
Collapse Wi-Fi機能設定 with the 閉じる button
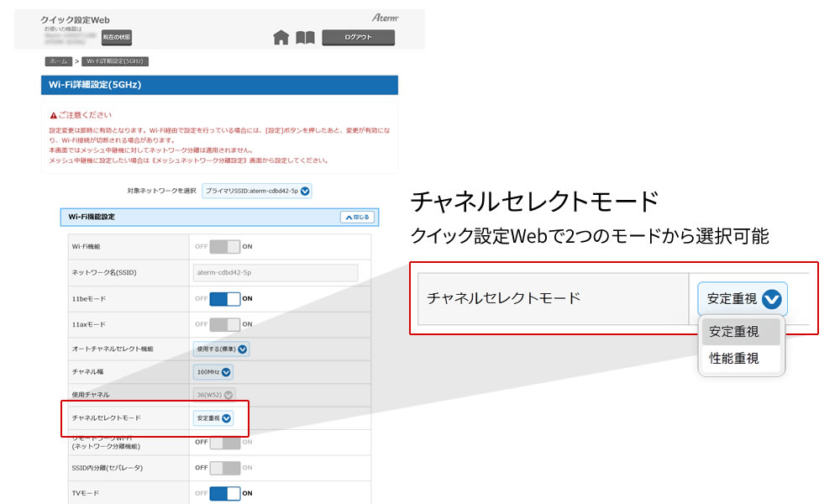pyautogui.click(x=357, y=217)
